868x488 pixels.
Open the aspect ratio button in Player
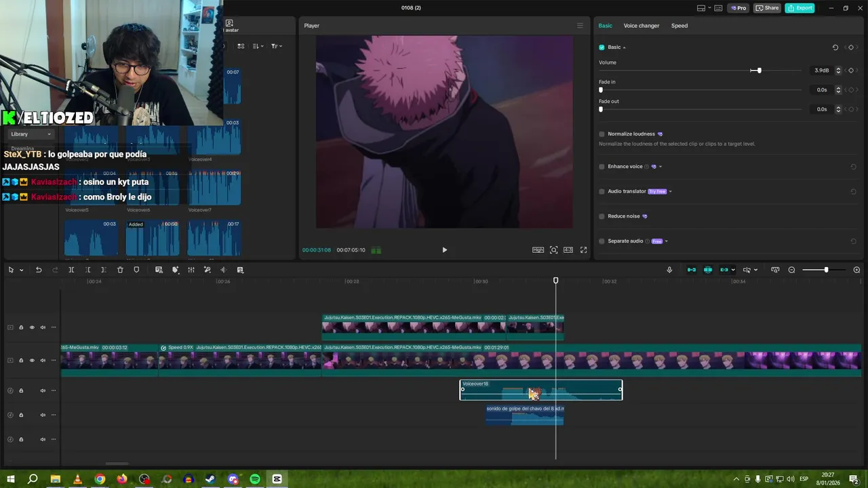pos(568,250)
